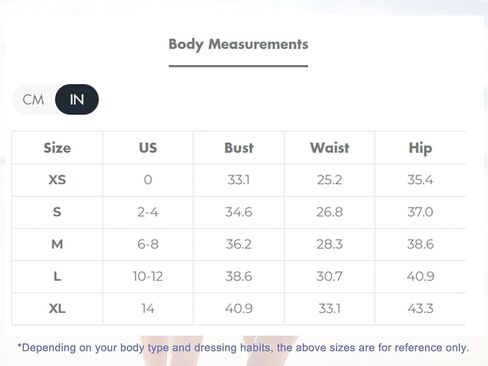488x366 pixels.
Task: Switch units to CM
Action: [x=33, y=99]
